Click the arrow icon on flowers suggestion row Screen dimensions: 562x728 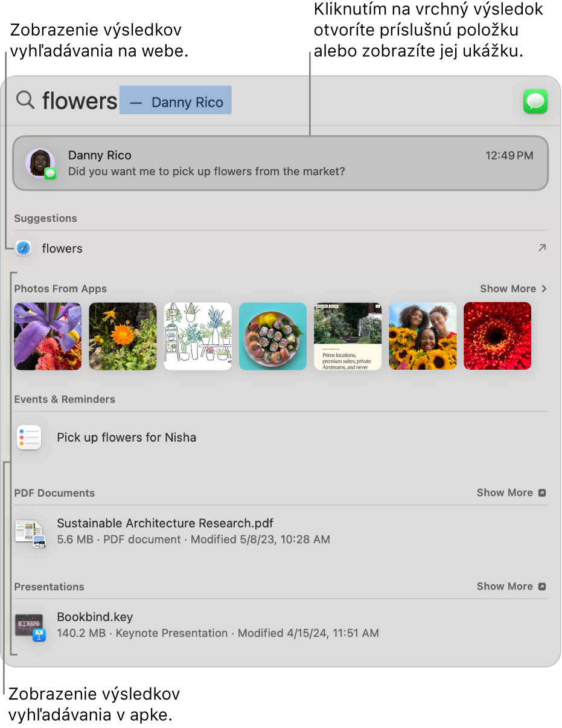pos(542,248)
